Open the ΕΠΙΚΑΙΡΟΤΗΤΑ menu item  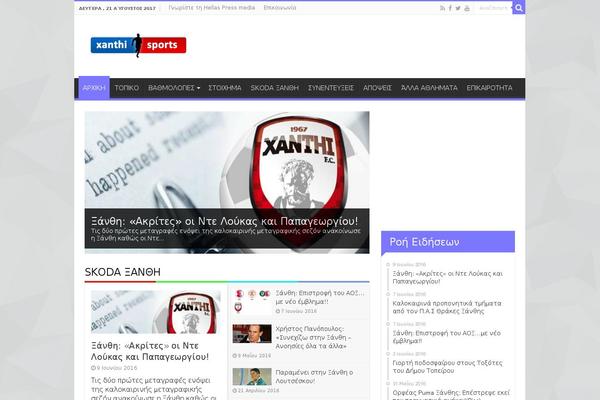[x=489, y=88]
